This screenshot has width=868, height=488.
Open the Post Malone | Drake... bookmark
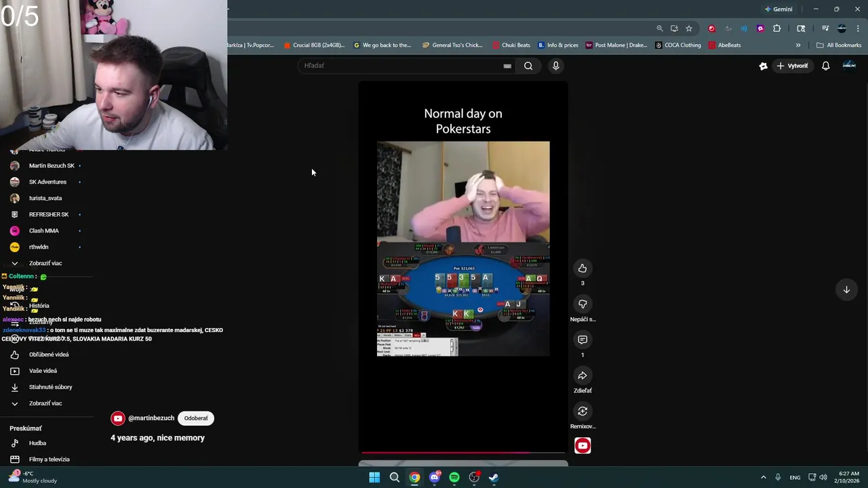tap(616, 45)
